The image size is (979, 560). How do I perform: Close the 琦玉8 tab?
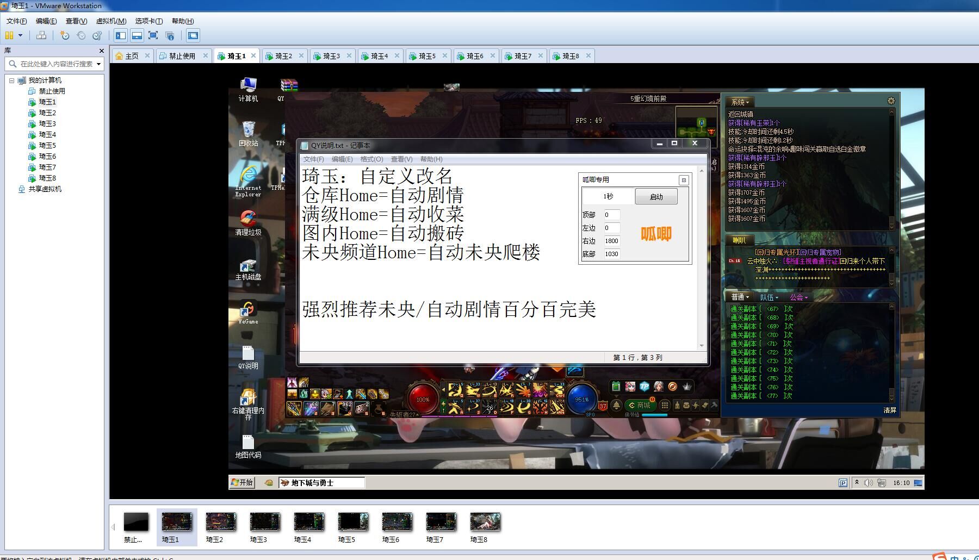[588, 55]
